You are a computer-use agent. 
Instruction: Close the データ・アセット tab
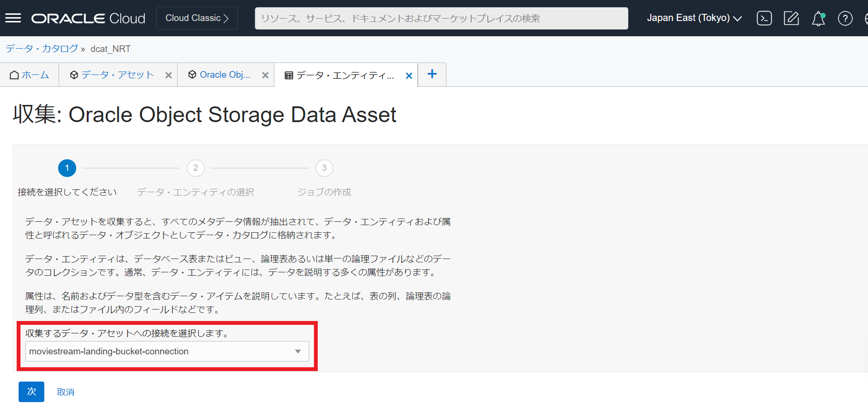[168, 75]
